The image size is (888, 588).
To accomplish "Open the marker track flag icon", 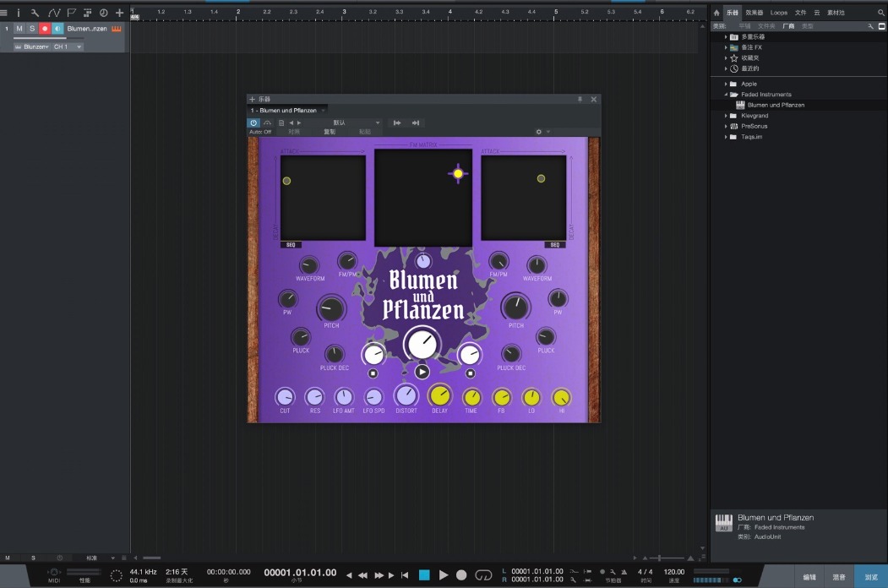I will point(71,13).
